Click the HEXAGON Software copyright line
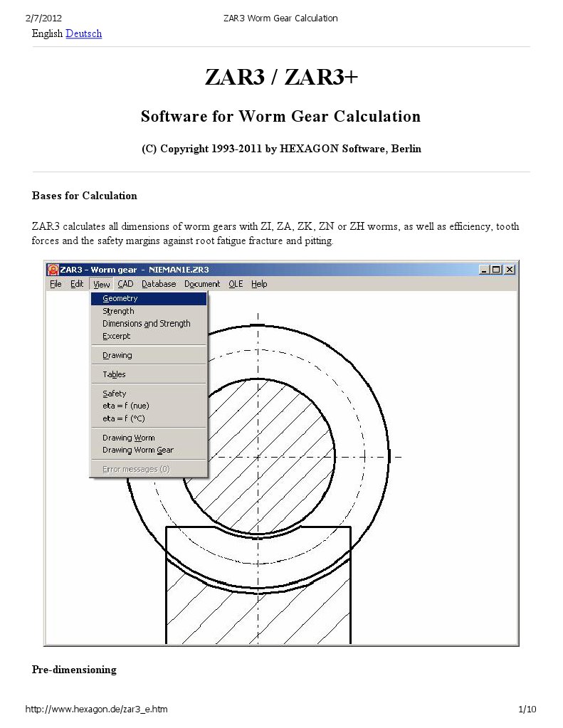This screenshot has width=563, height=728. click(282, 149)
